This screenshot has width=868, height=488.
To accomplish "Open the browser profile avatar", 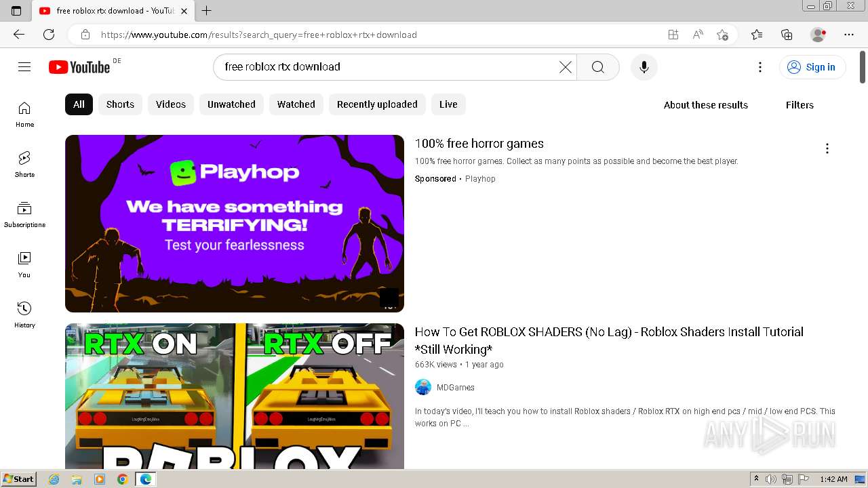I will click(818, 35).
